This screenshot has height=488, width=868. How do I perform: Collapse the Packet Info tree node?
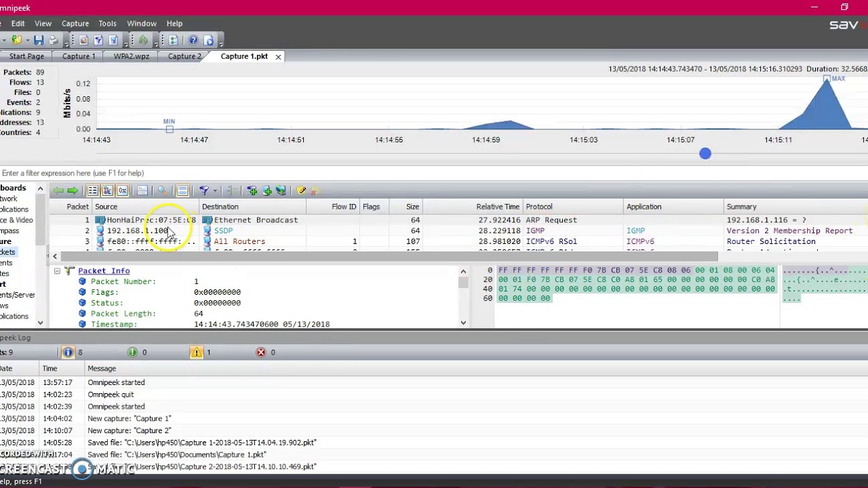57,270
